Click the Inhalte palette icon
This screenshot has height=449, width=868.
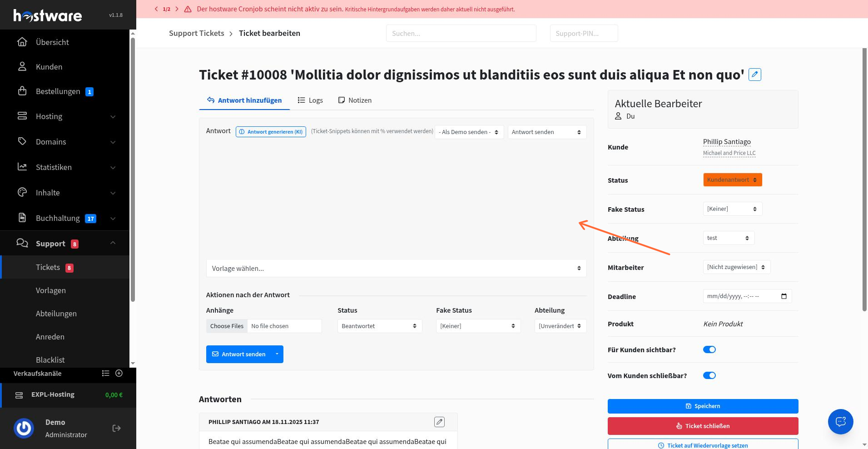22,192
